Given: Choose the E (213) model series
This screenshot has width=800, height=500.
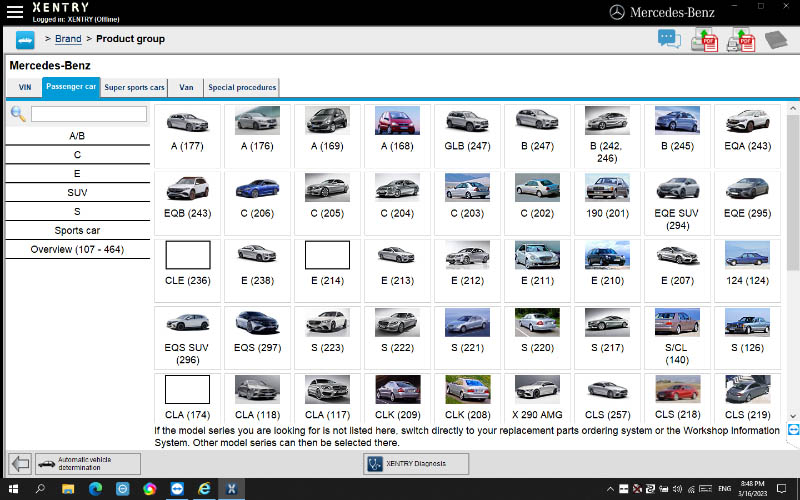Looking at the screenshot, I should tap(397, 271).
